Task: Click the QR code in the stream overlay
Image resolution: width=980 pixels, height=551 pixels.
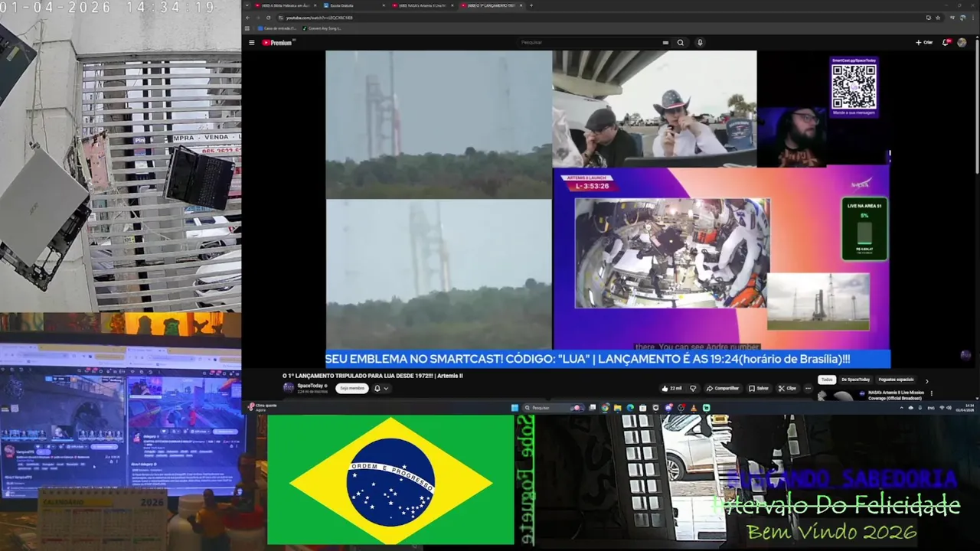Action: point(854,86)
